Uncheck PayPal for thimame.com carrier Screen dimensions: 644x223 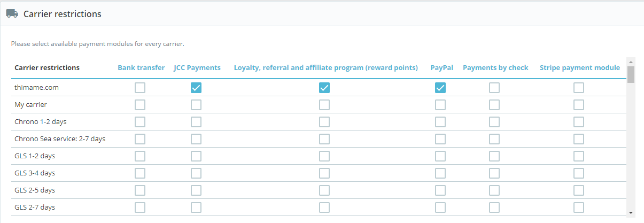click(x=440, y=88)
